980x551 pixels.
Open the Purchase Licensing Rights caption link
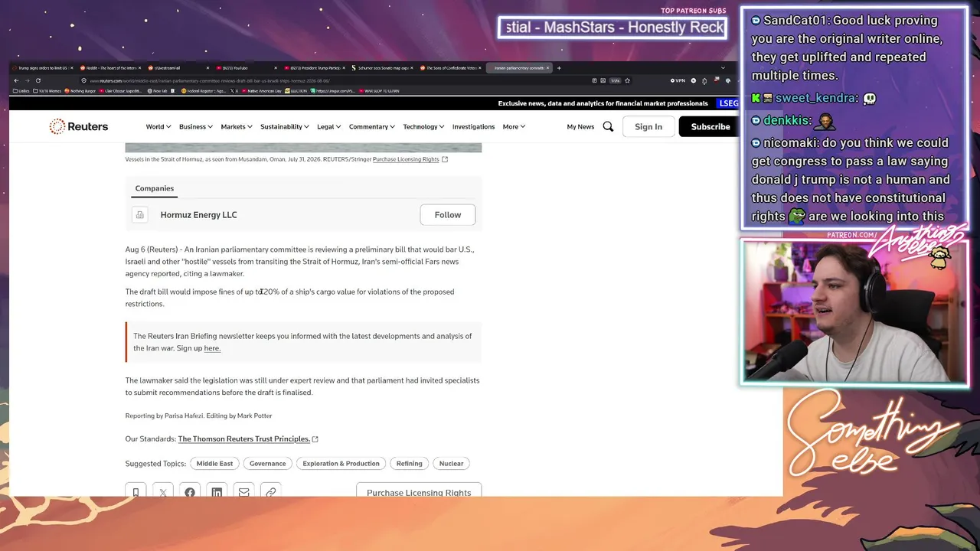click(x=406, y=159)
